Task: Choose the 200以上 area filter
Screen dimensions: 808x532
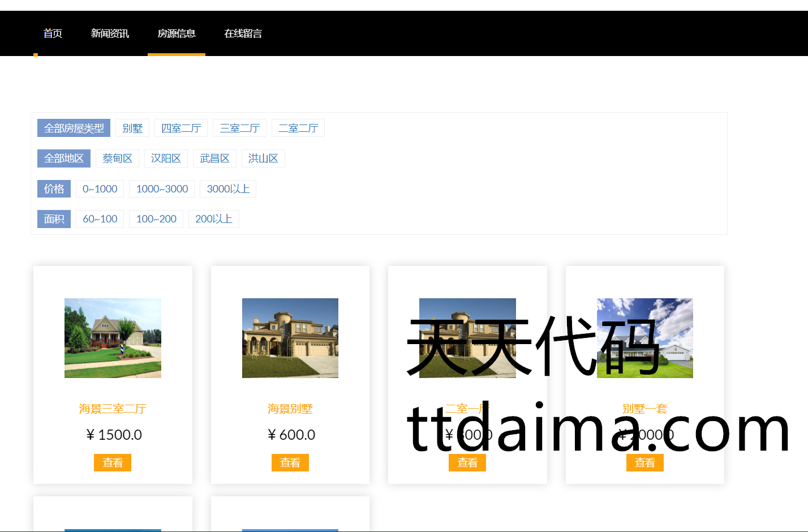Action: pos(214,219)
